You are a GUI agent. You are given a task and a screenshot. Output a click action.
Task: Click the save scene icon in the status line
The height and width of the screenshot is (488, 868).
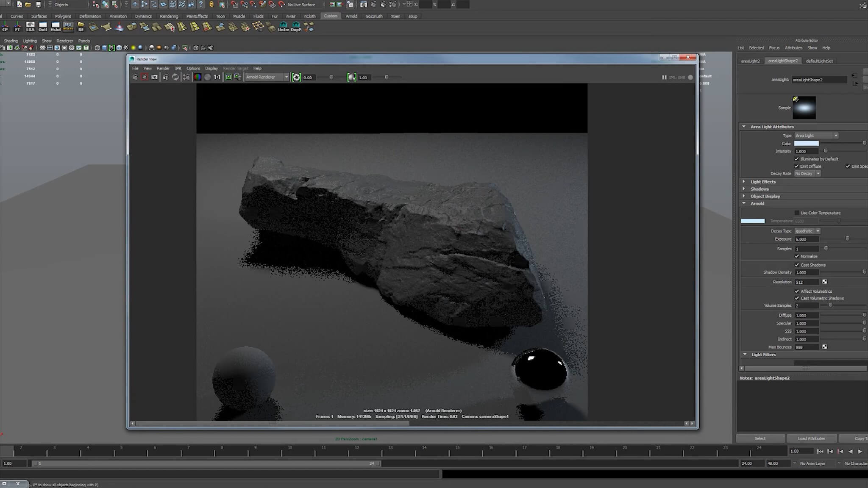(38, 5)
